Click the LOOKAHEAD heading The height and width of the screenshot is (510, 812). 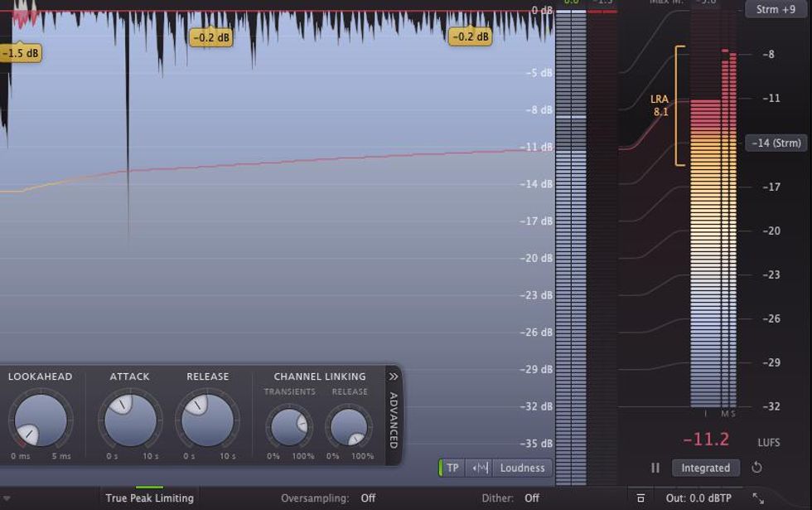(40, 376)
